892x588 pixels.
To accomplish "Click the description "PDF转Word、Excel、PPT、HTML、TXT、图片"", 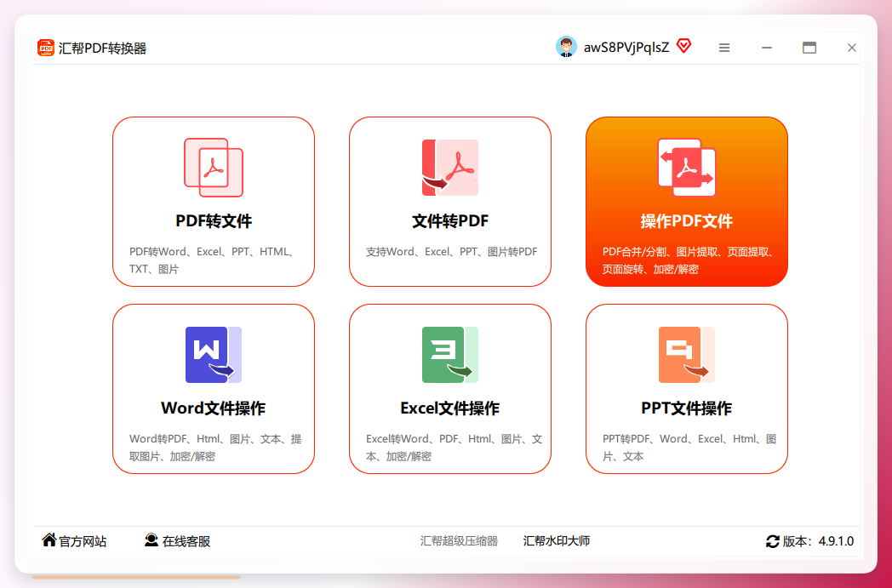I will pyautogui.click(x=212, y=260).
